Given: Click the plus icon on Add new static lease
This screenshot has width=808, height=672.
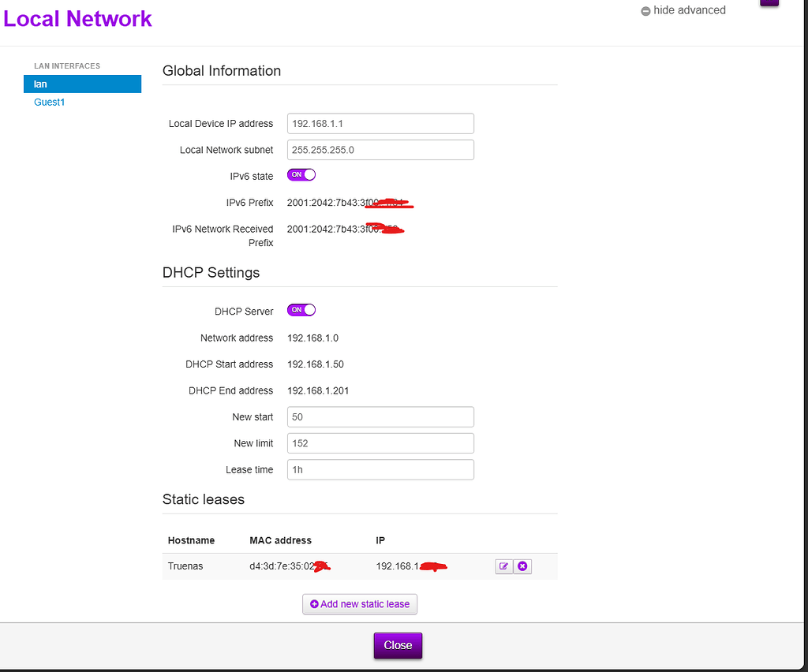Looking at the screenshot, I should click(314, 603).
